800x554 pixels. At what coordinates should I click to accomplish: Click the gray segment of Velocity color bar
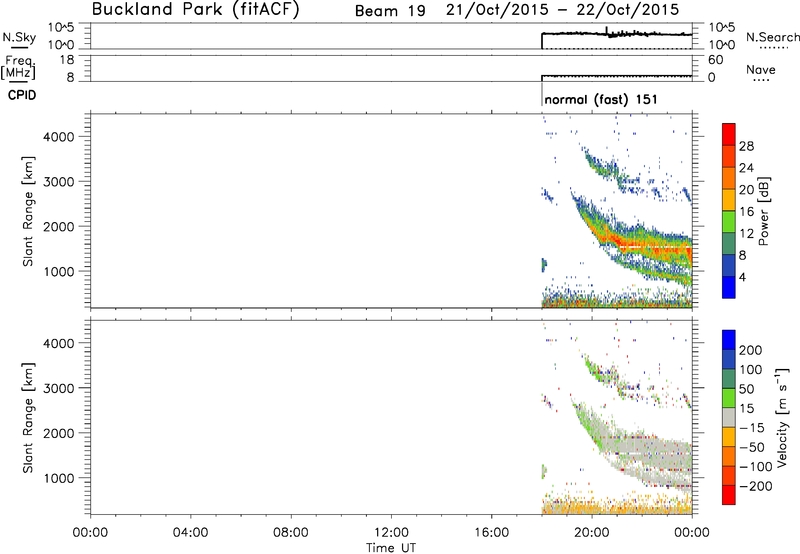coord(729,417)
